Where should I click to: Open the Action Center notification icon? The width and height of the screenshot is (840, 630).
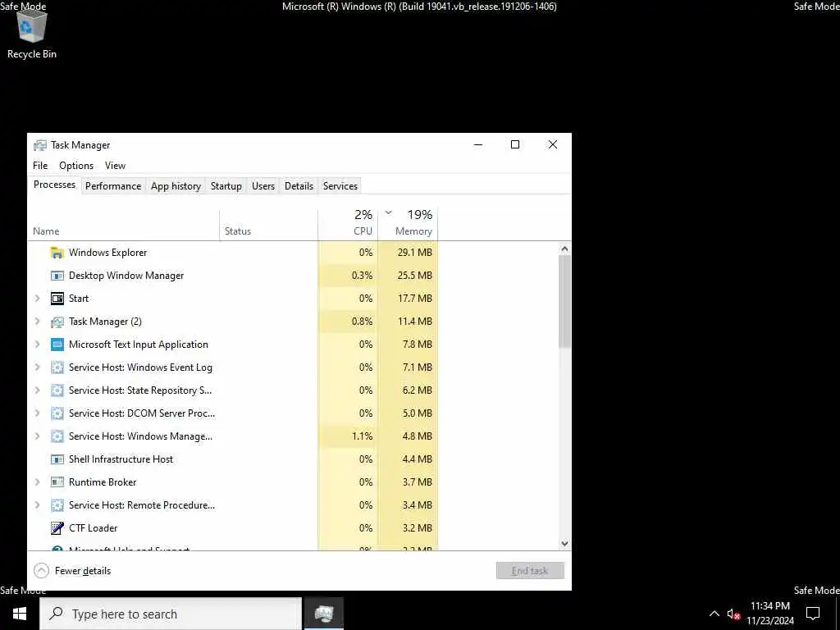tap(813, 614)
